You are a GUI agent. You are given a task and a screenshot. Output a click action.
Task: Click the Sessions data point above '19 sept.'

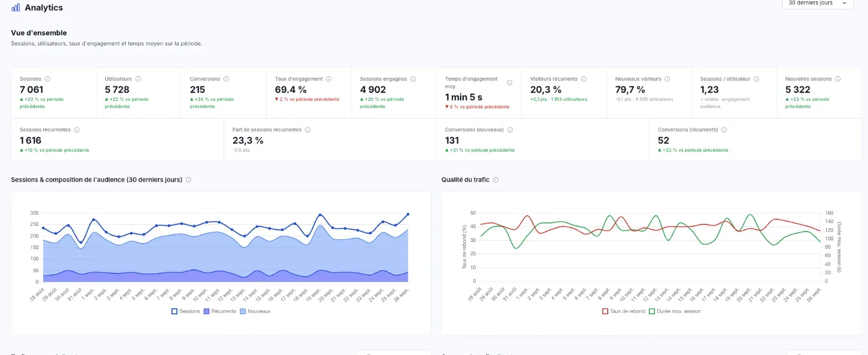tap(319, 215)
